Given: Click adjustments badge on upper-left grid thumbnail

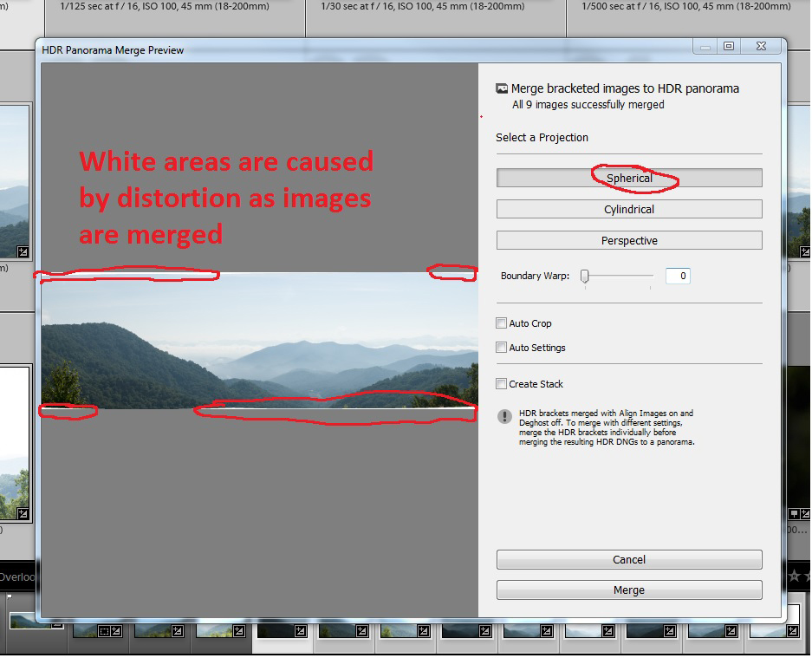Looking at the screenshot, I should (23, 251).
